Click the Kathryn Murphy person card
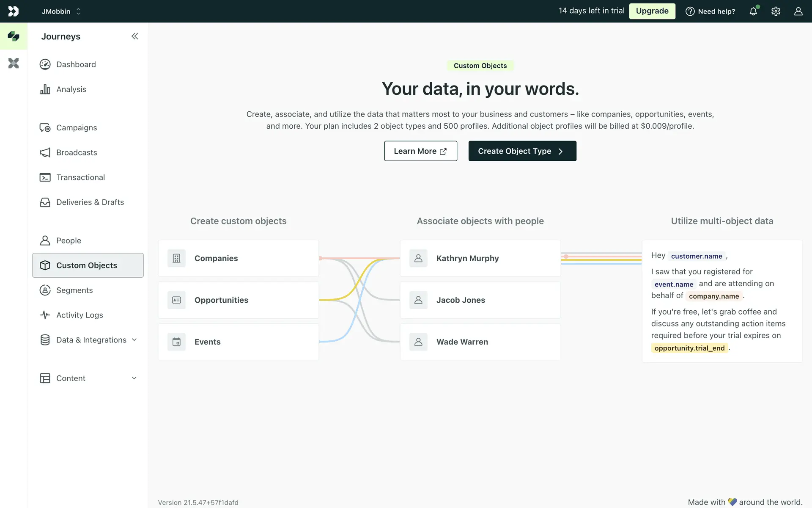The height and width of the screenshot is (508, 812). click(480, 258)
